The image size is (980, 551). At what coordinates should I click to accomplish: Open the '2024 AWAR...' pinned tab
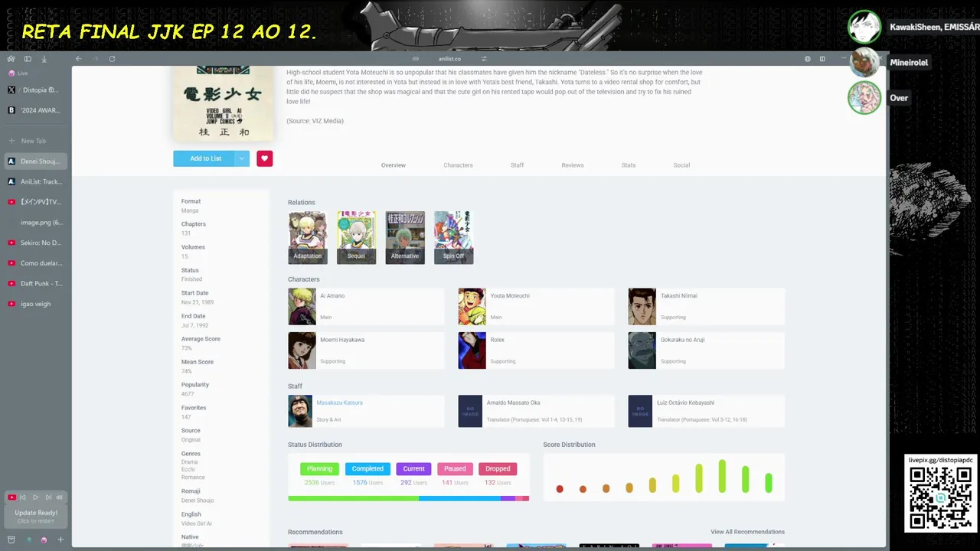(34, 110)
